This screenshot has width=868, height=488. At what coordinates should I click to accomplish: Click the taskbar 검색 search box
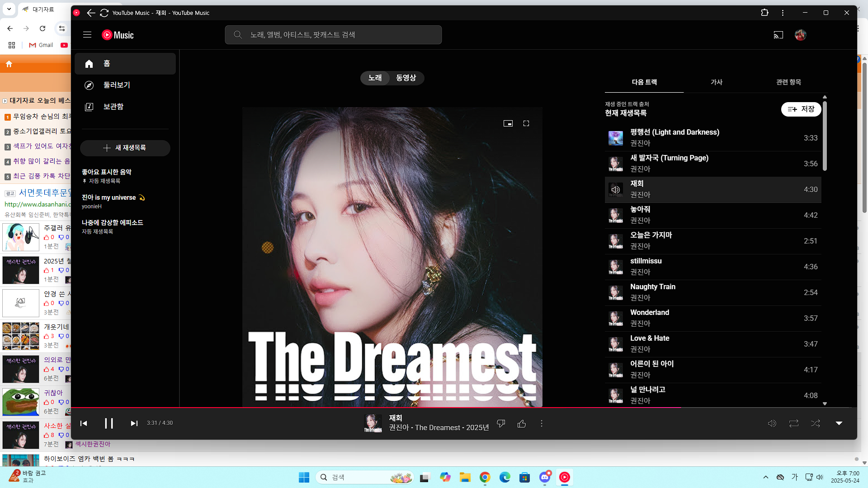coord(364,477)
